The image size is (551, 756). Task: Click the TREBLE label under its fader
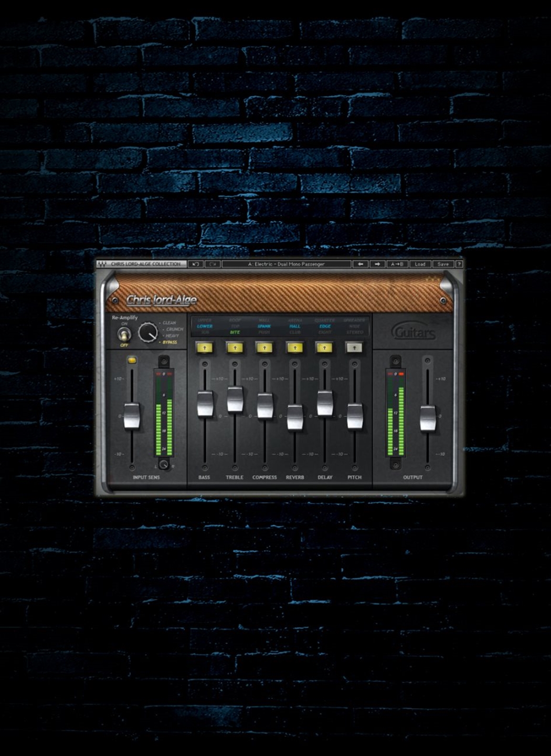pos(235,477)
